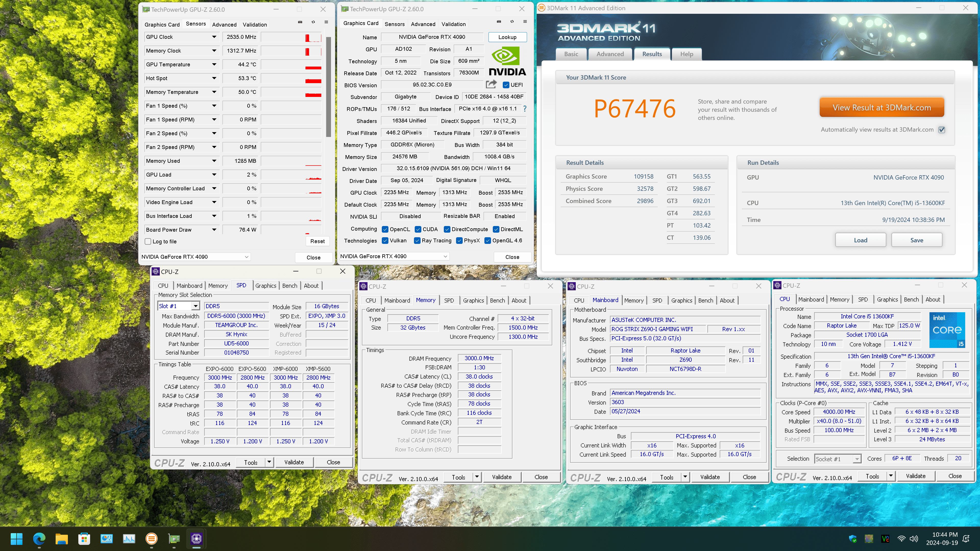
Task: Click the Bus Interface question mark icon
Action: coord(525,109)
